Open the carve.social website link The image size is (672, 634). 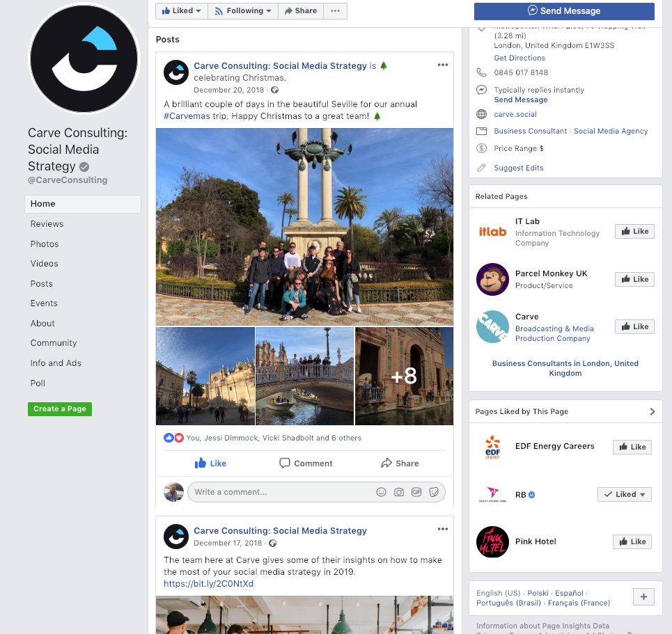click(x=515, y=114)
